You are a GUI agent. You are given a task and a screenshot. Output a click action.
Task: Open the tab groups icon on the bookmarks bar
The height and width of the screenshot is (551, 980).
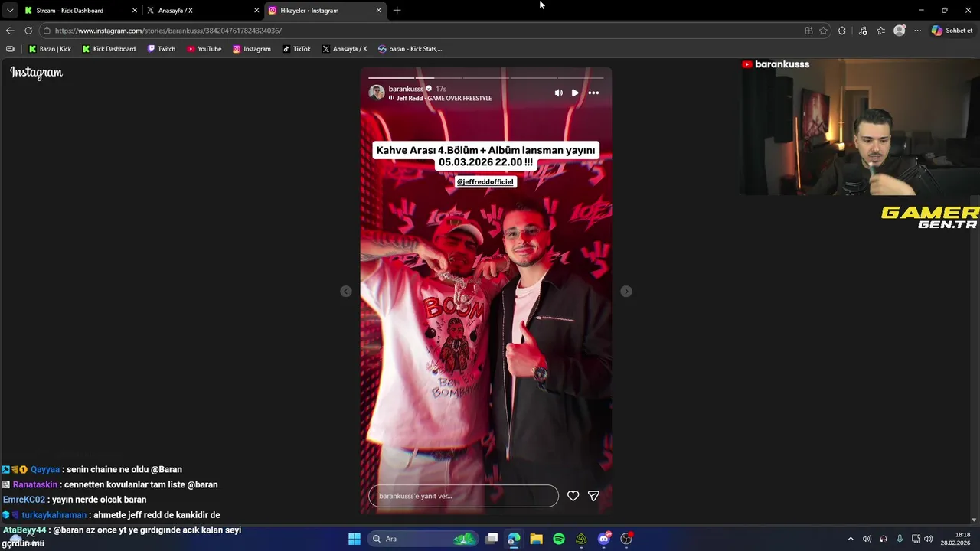pyautogui.click(x=10, y=49)
